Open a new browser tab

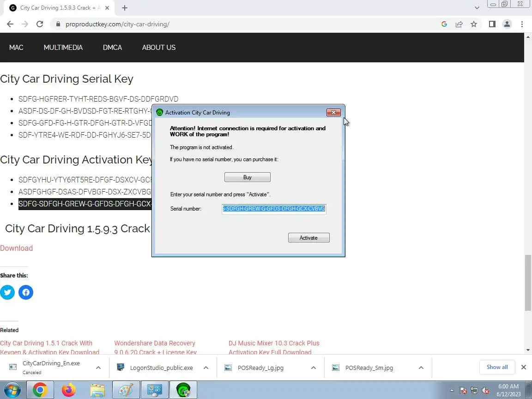click(125, 8)
